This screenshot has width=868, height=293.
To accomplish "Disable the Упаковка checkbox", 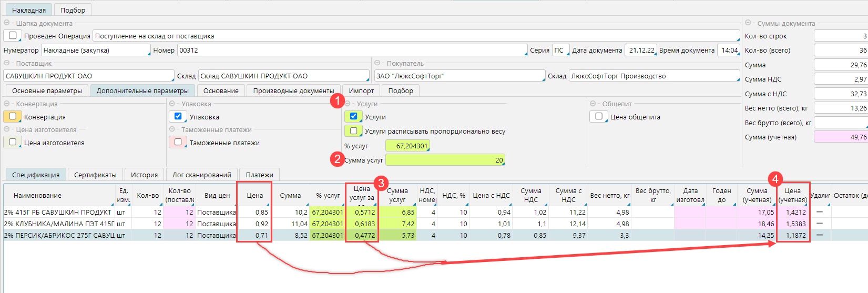I will click(178, 116).
